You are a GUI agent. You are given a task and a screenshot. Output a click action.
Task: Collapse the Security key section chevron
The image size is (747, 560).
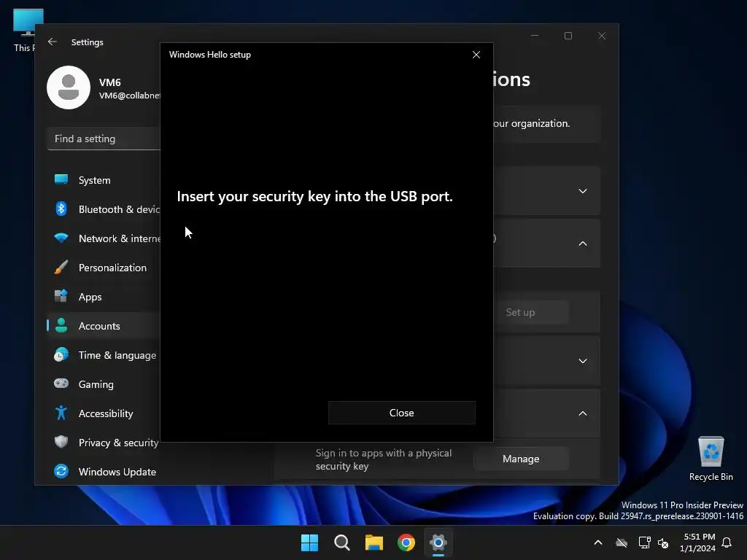coord(583,413)
